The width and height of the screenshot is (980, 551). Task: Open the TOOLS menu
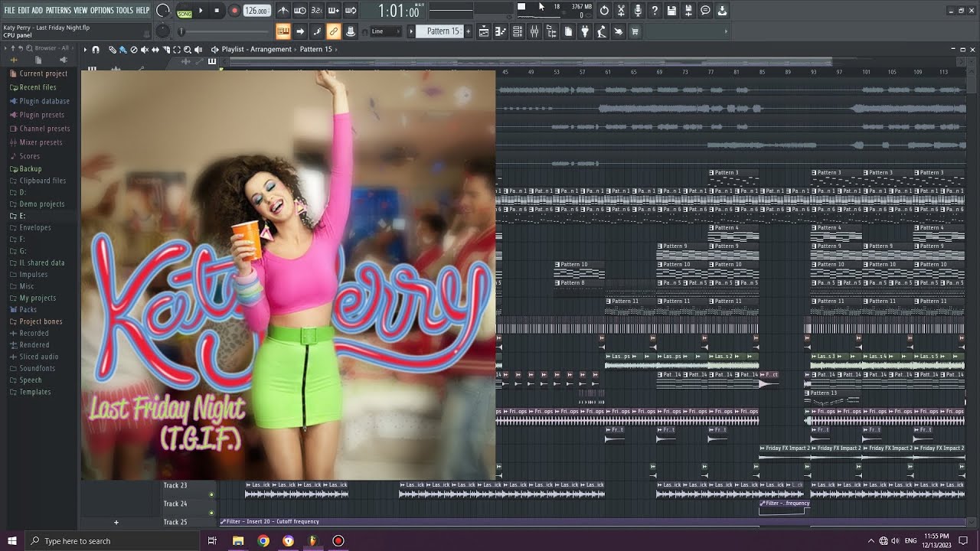[124, 11]
